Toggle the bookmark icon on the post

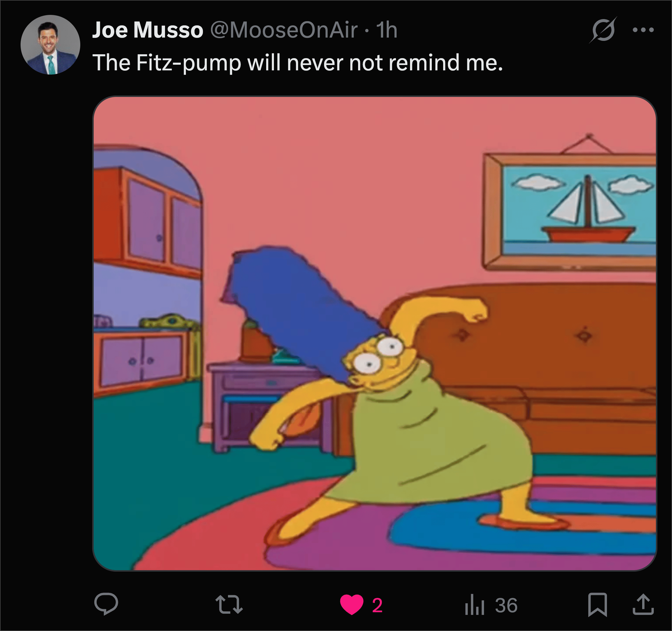pyautogui.click(x=598, y=604)
